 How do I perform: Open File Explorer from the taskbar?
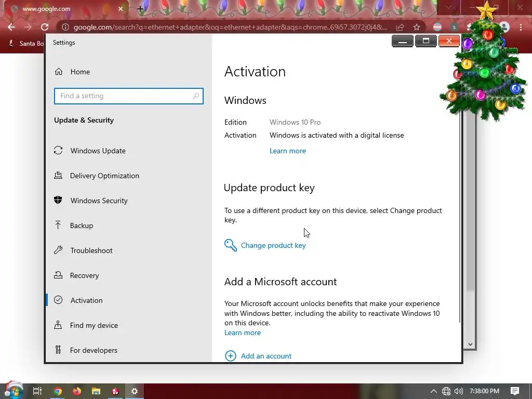(96, 391)
